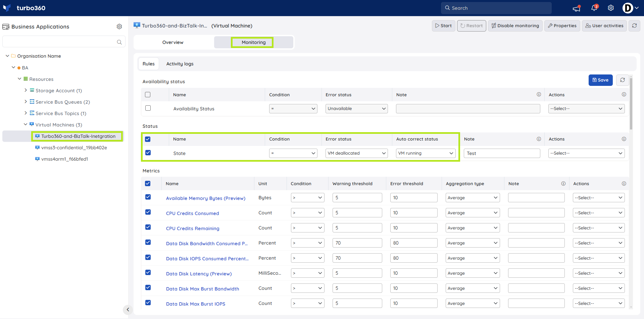Switch to the Overview tab

pyautogui.click(x=173, y=42)
